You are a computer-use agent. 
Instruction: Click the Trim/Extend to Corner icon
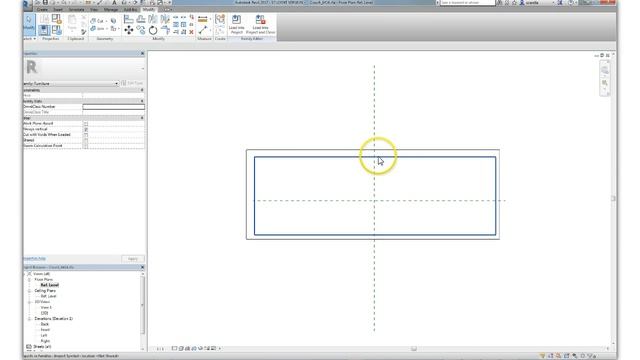click(165, 30)
